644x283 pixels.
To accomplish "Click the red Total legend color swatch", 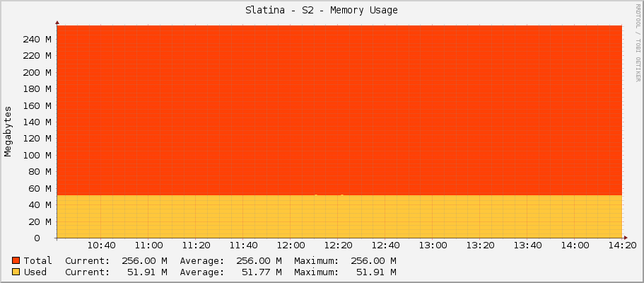I will pyautogui.click(x=16, y=260).
